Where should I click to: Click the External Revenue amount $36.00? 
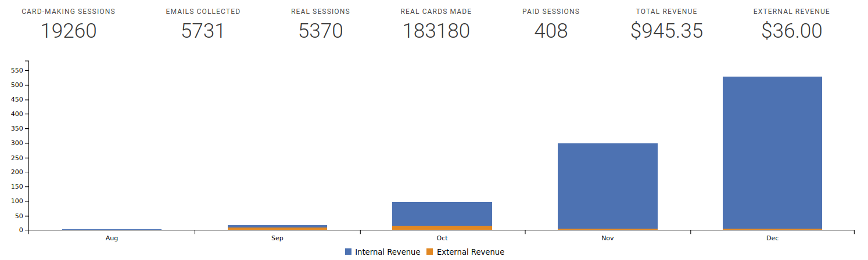[x=791, y=31]
